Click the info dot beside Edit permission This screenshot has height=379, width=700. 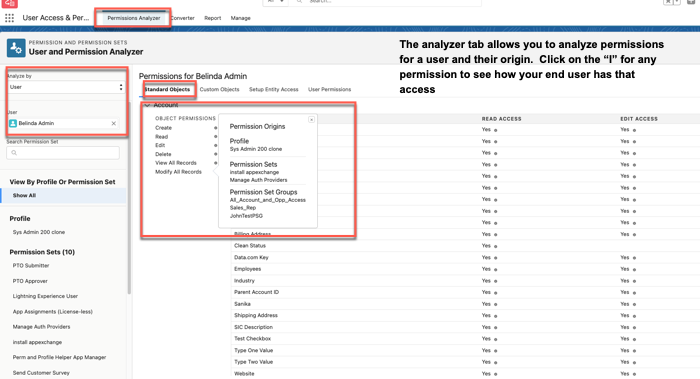[x=216, y=146]
